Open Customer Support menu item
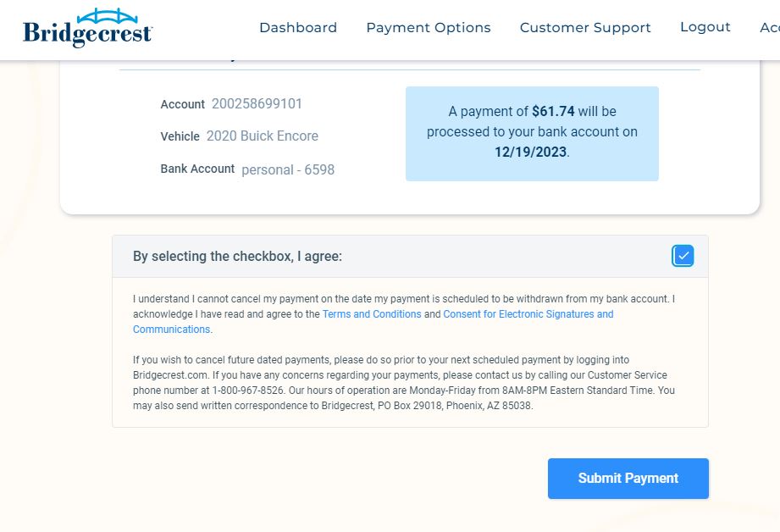Viewport: 780px width, 532px height. click(585, 28)
